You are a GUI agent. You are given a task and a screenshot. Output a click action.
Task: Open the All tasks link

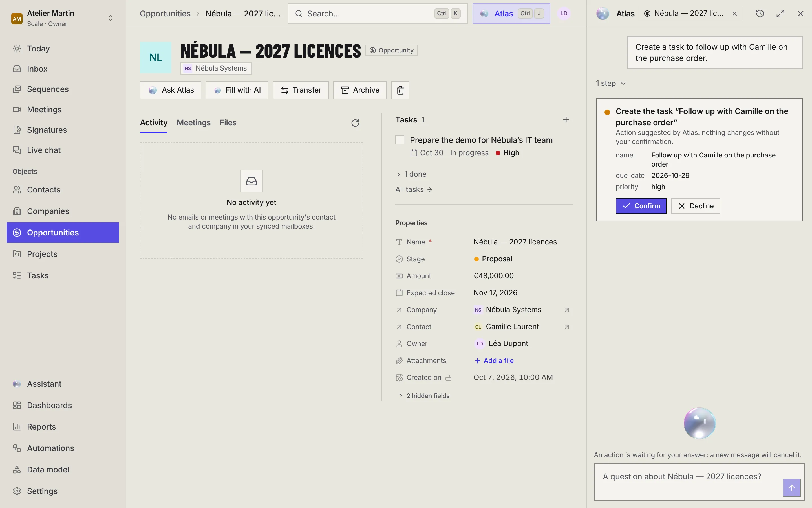(x=414, y=189)
